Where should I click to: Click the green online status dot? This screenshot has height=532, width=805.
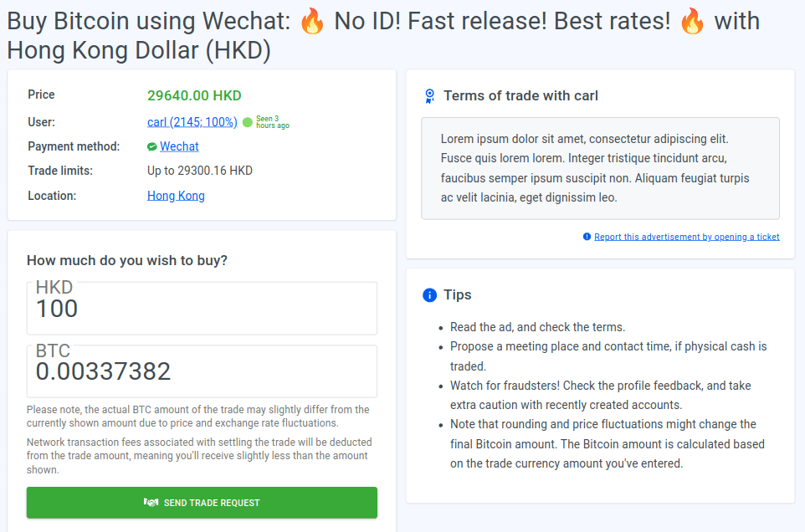click(248, 122)
